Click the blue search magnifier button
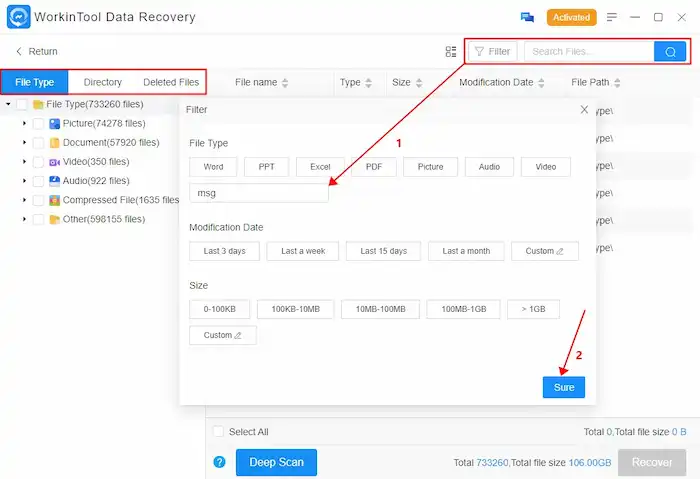The width and height of the screenshot is (700, 479). tap(670, 52)
